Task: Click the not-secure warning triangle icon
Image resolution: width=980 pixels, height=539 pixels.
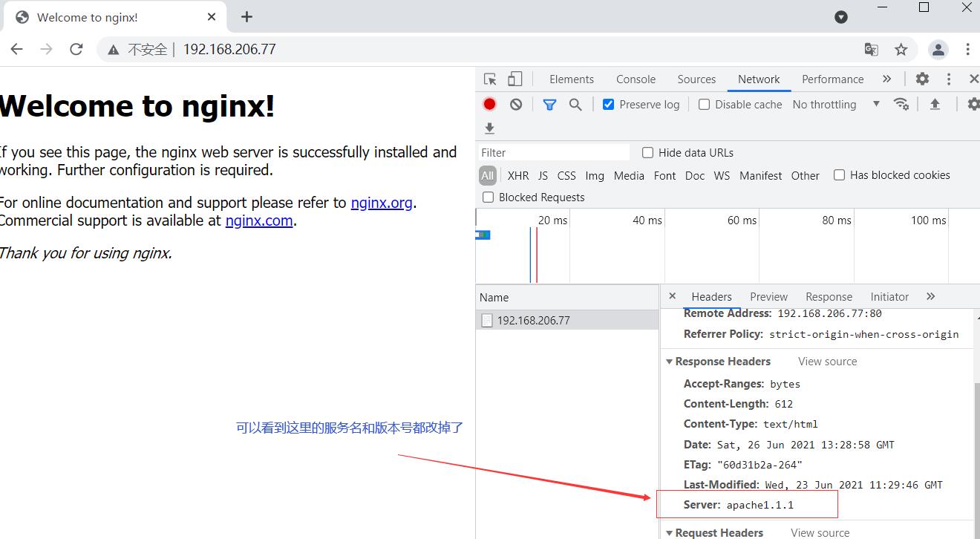Action: pyautogui.click(x=113, y=50)
